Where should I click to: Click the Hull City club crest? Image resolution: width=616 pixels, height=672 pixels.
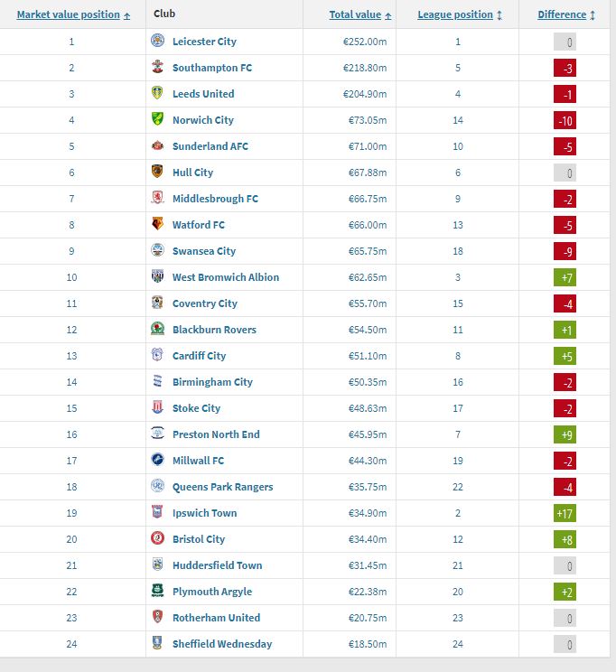click(x=157, y=173)
